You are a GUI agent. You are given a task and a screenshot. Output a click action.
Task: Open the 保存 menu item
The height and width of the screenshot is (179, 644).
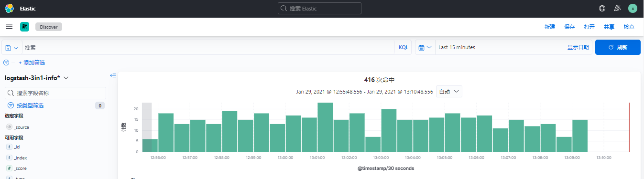point(569,27)
